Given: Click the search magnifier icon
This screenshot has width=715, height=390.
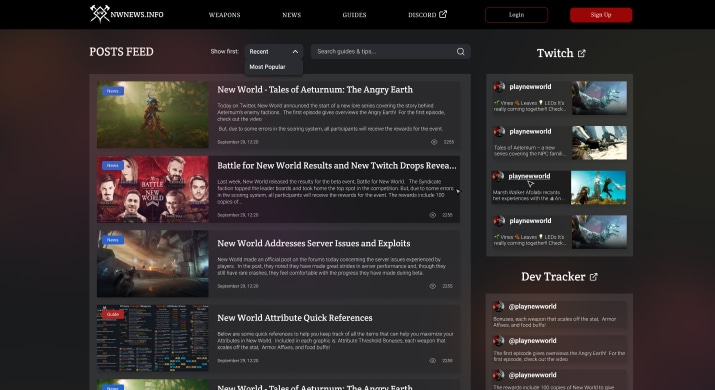Looking at the screenshot, I should click(x=461, y=52).
